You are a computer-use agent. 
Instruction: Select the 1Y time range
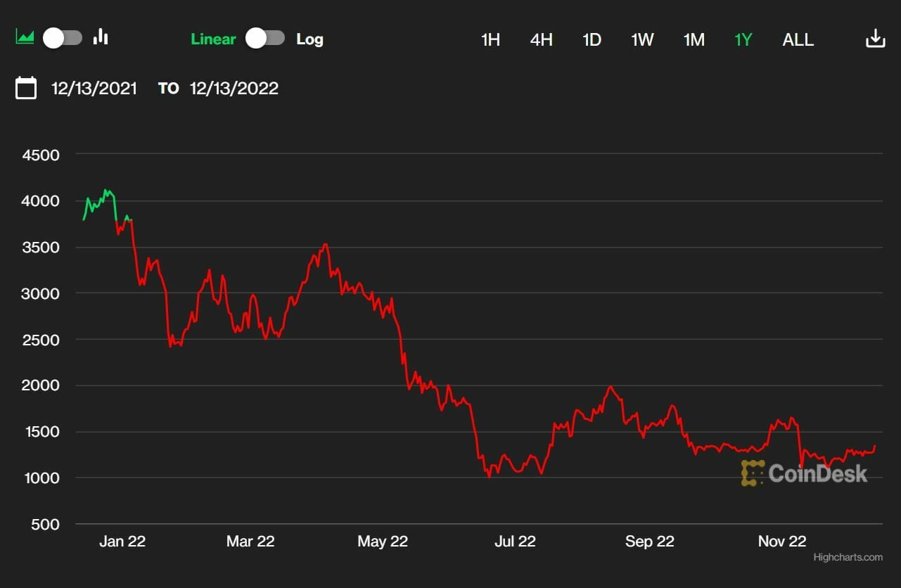743,40
